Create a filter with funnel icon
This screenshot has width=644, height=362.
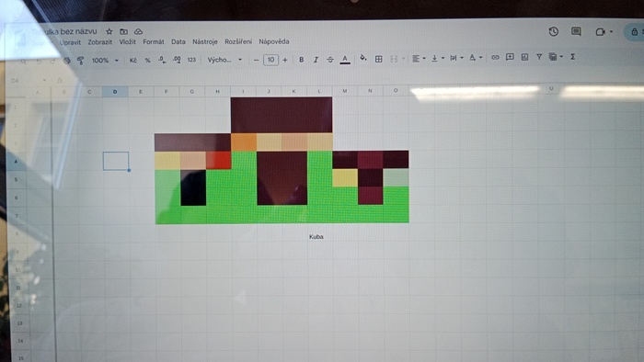pos(539,57)
